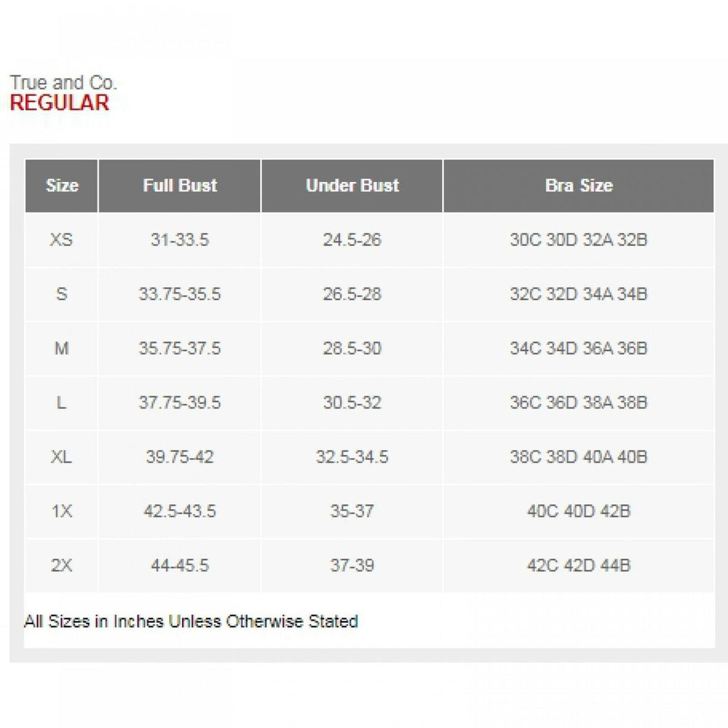Select the S size row label

(x=62, y=294)
